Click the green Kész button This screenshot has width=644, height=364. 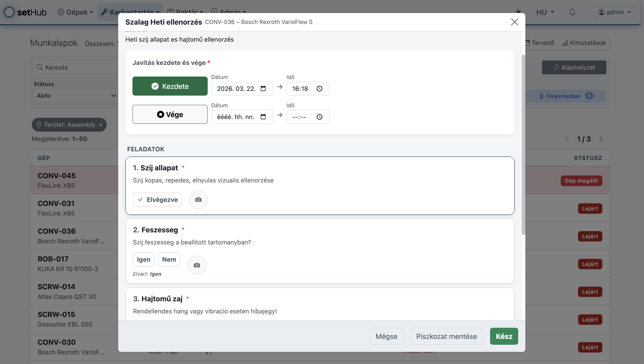[x=504, y=336]
